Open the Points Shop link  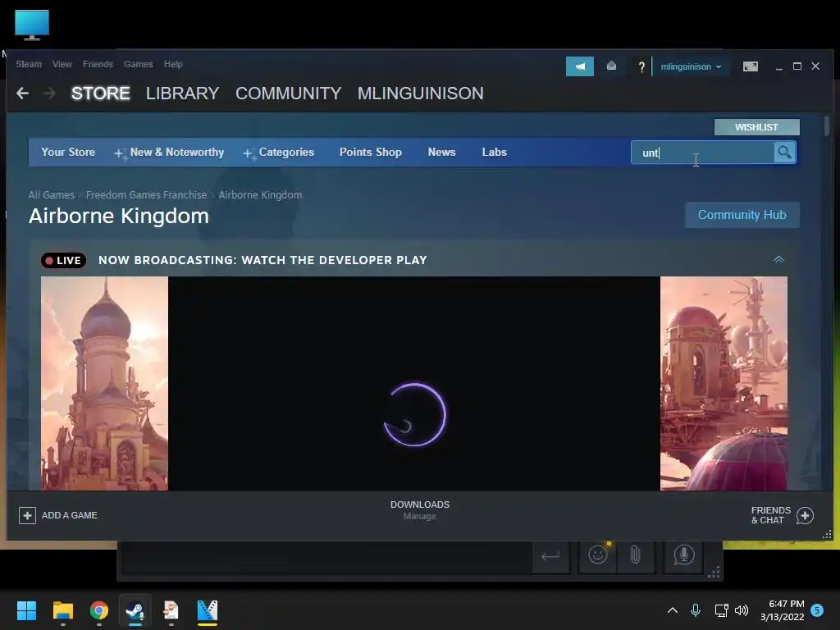pos(370,152)
